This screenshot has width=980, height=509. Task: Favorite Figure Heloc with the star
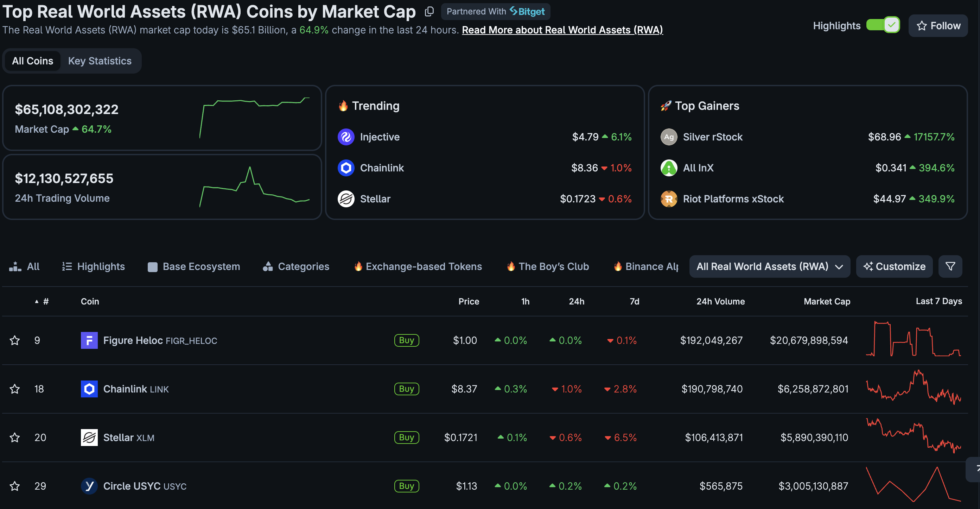coord(15,340)
